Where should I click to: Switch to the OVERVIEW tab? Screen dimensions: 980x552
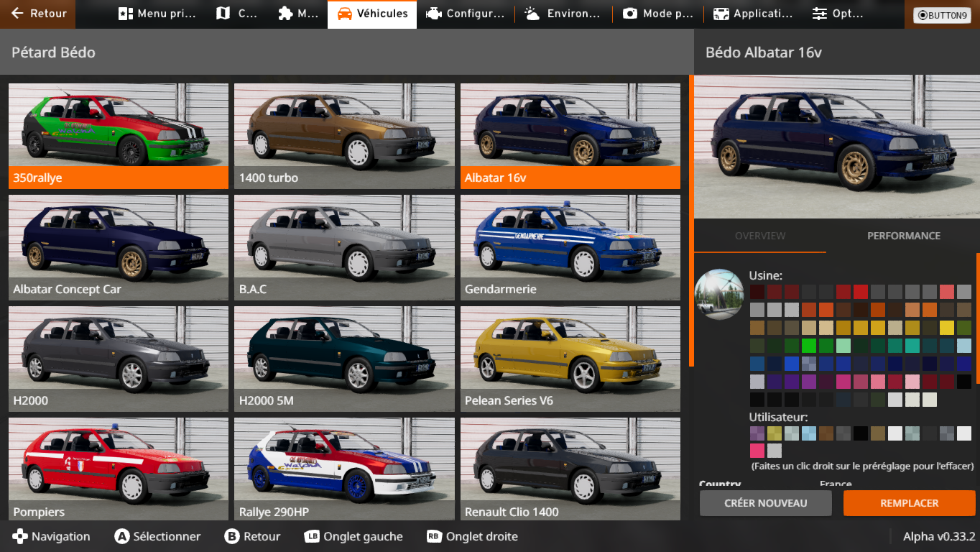(x=760, y=236)
